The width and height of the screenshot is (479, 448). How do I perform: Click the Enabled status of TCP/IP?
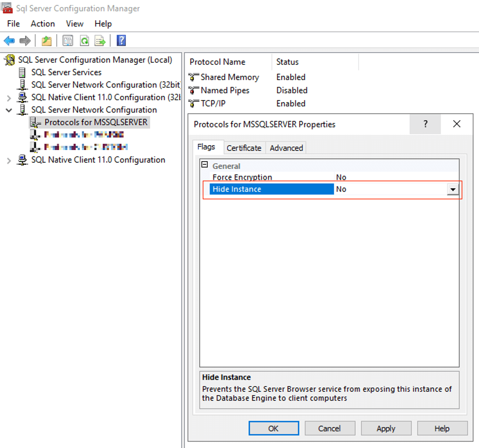coord(291,103)
